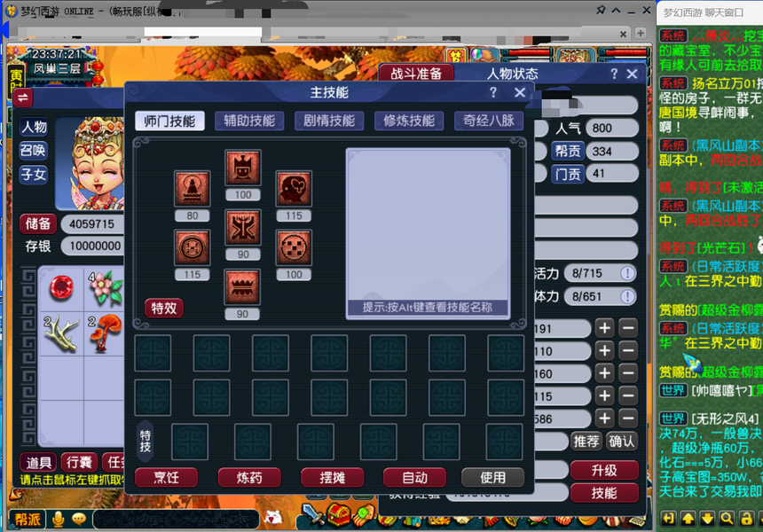Click the pink flower item stack

[105, 288]
